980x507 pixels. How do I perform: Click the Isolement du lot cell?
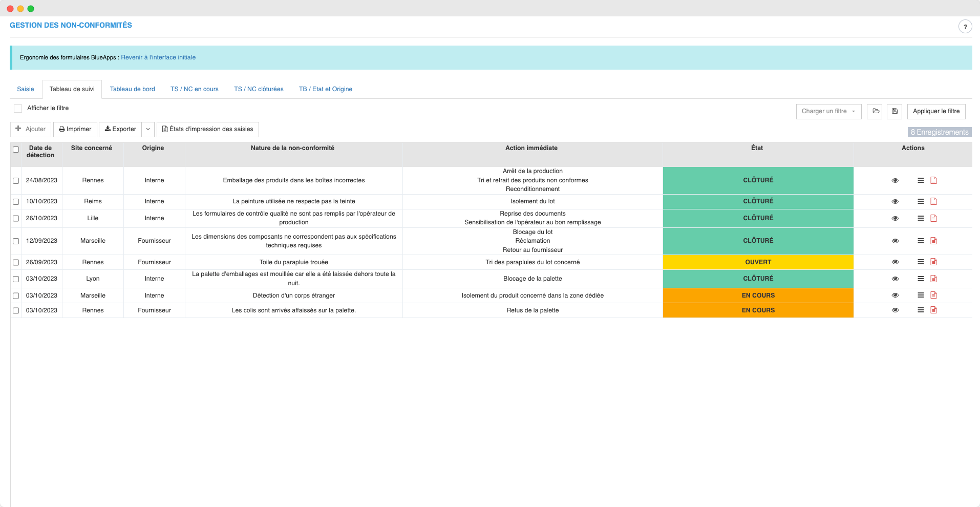coord(532,201)
